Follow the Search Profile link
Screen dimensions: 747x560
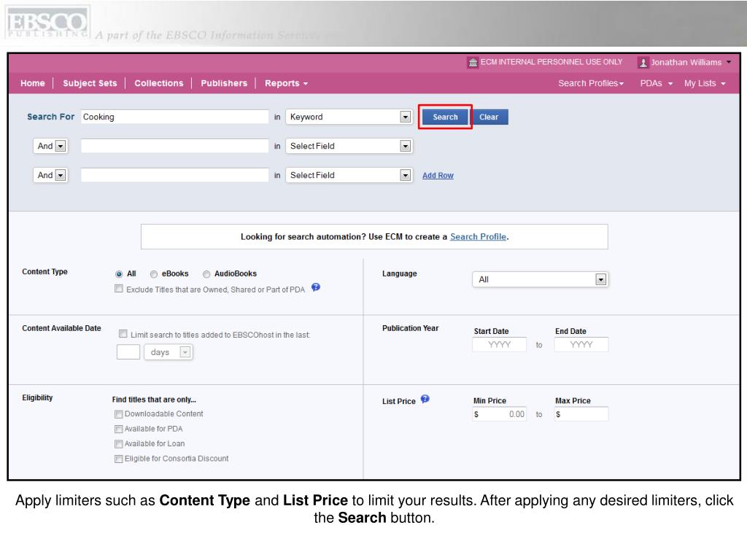(x=479, y=237)
